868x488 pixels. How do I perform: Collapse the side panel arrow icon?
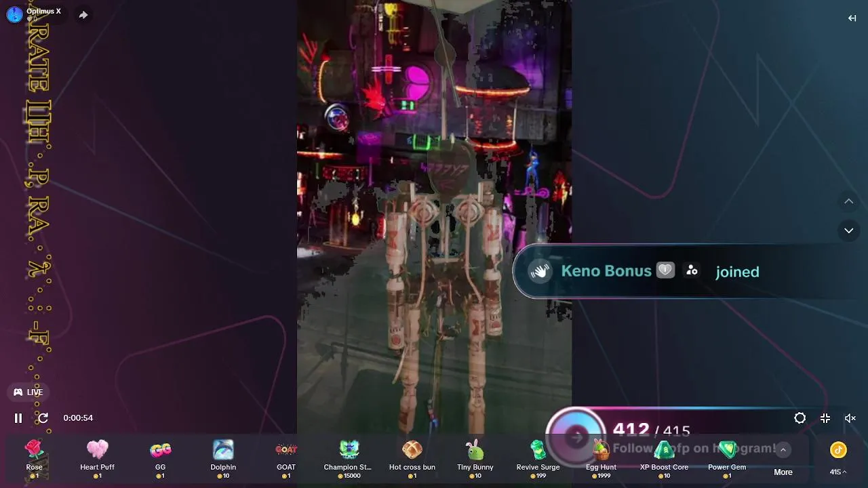coord(852,18)
